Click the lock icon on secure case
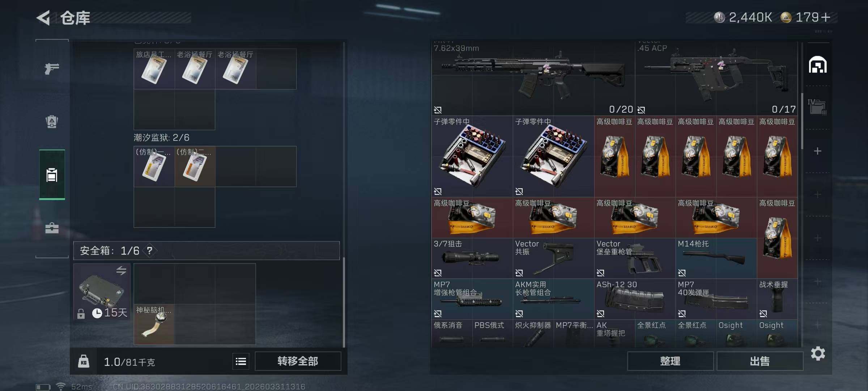The width and height of the screenshot is (868, 391). tap(81, 313)
